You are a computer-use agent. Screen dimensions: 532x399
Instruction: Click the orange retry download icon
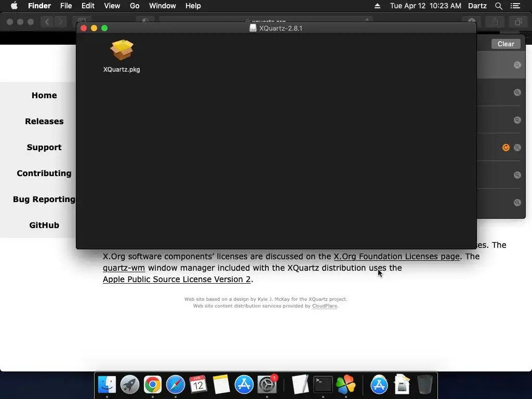(506, 147)
